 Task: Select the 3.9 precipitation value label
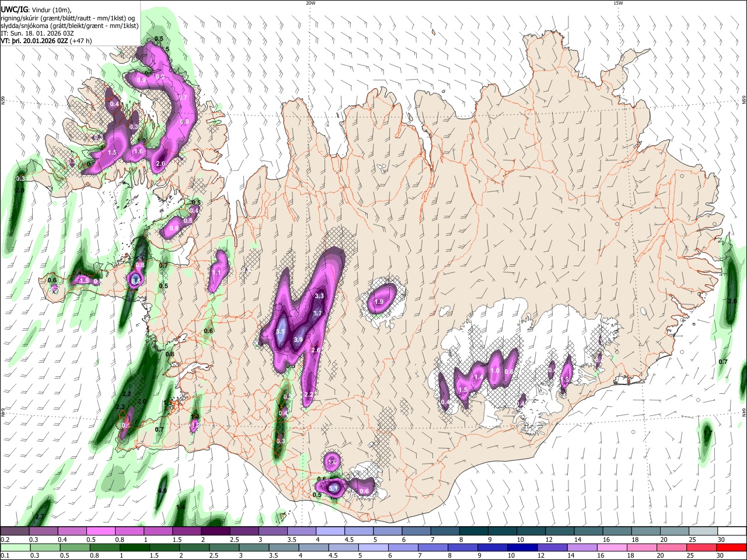(x=298, y=340)
